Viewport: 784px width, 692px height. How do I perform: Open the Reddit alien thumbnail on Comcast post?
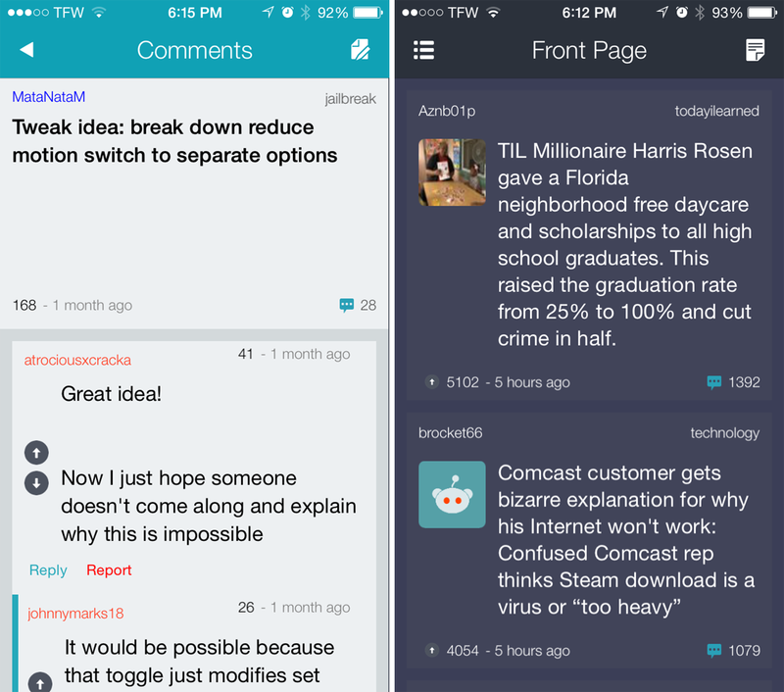click(452, 495)
